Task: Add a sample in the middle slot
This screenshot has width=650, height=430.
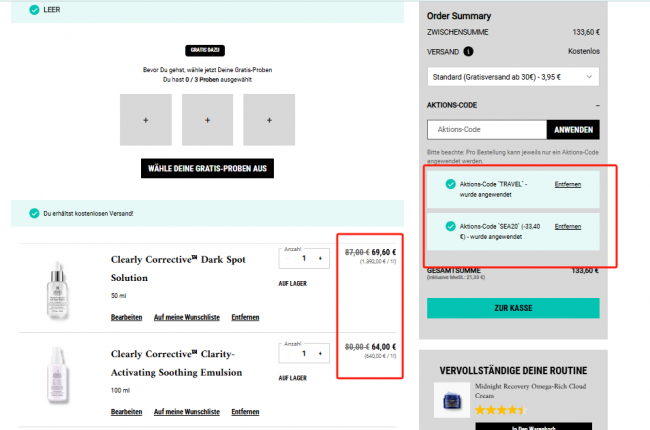Action: [207, 120]
